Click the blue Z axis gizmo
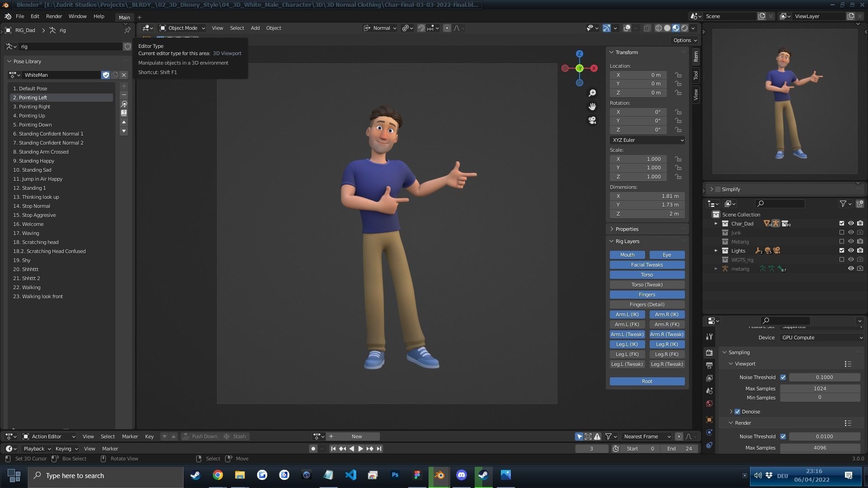868x488 pixels. 579,54
